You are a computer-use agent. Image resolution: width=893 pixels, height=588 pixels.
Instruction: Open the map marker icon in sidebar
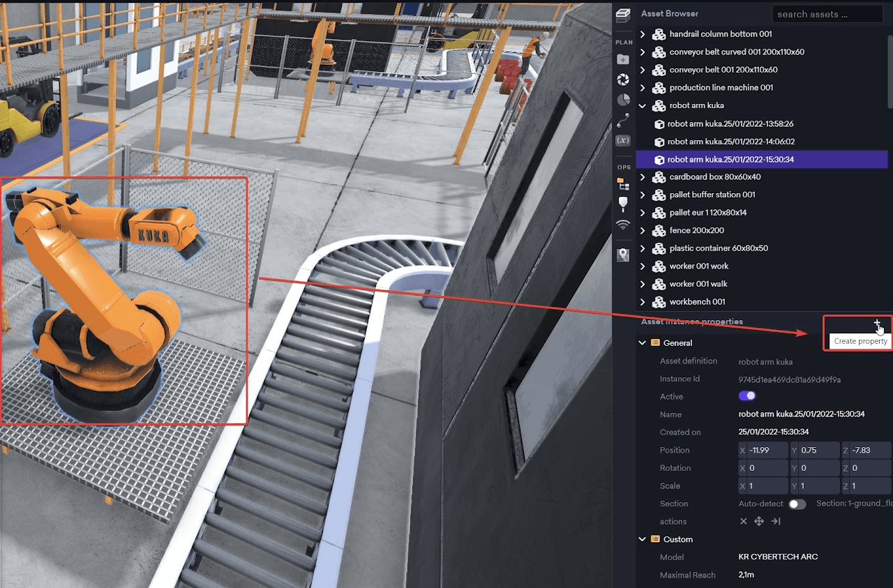[x=623, y=255]
